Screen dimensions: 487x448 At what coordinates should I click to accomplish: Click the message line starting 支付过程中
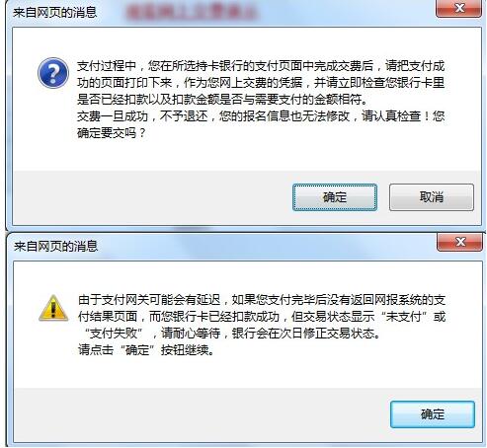(261, 66)
